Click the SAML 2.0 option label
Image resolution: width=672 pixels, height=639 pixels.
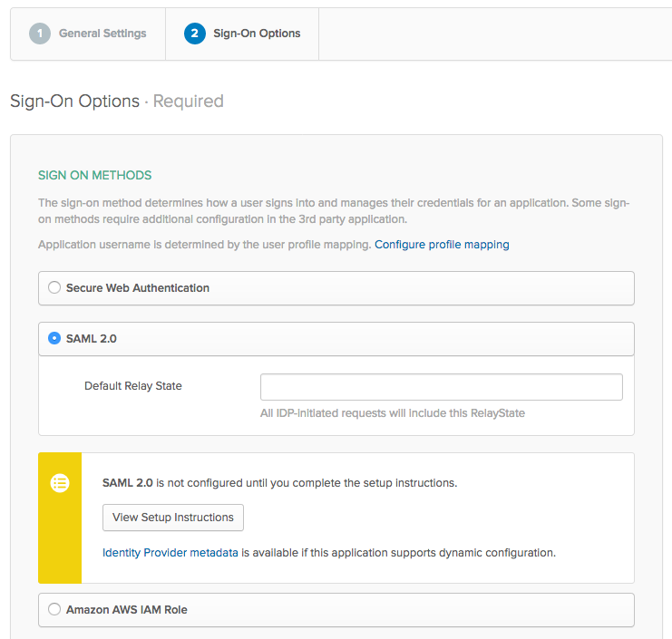click(x=92, y=339)
